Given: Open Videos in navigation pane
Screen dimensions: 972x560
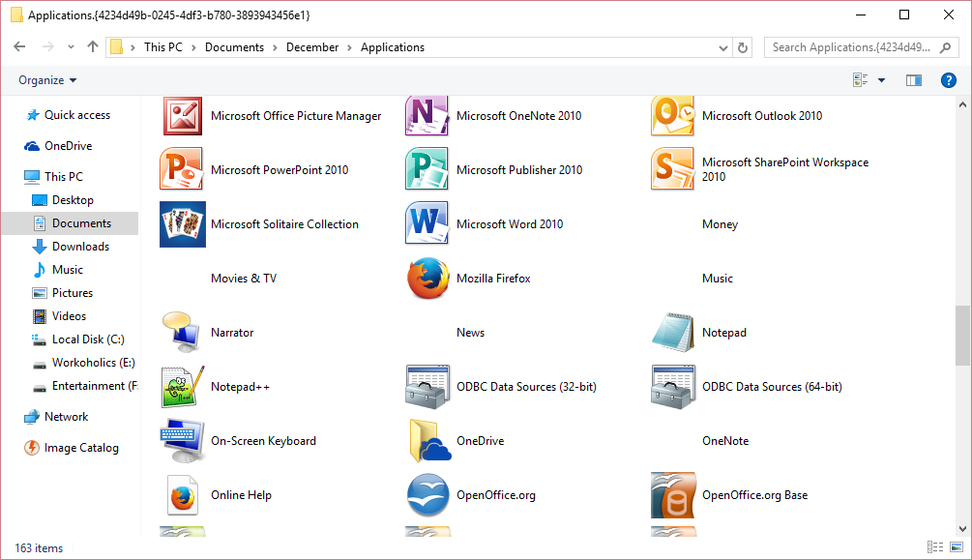Looking at the screenshot, I should [x=70, y=315].
